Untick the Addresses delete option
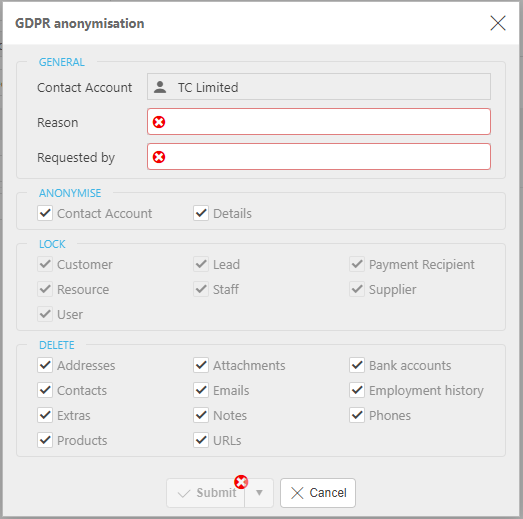This screenshot has width=523, height=519. tap(45, 365)
